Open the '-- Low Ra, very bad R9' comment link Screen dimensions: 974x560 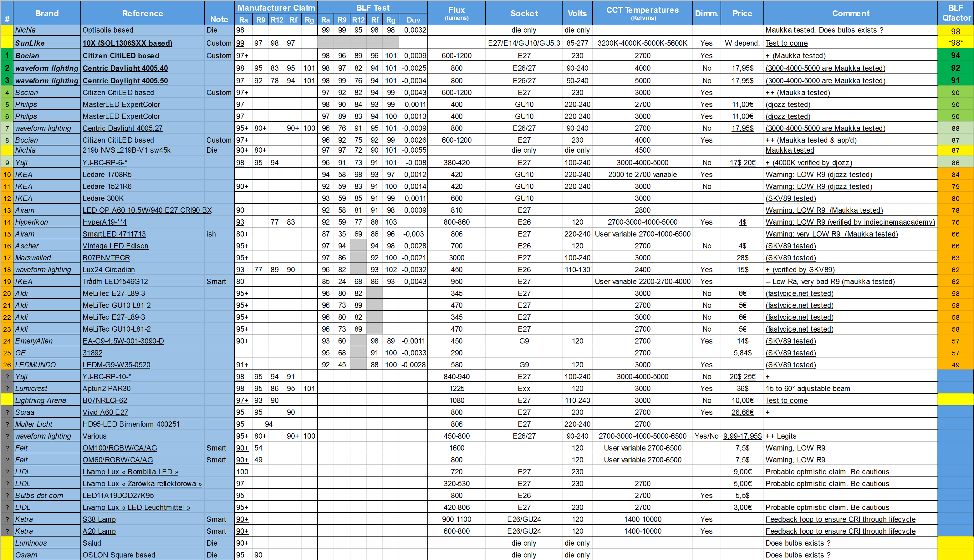click(x=830, y=282)
